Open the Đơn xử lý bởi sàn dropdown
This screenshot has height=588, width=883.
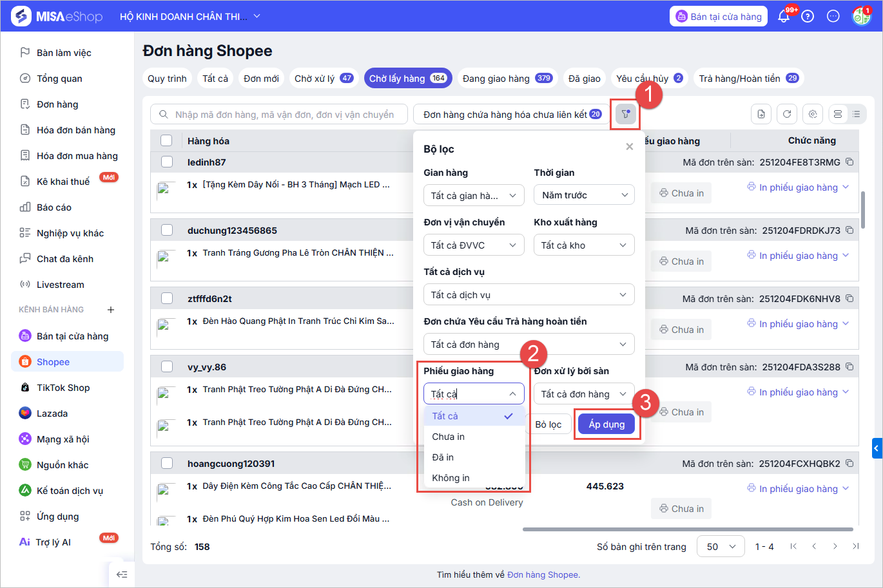tap(584, 394)
